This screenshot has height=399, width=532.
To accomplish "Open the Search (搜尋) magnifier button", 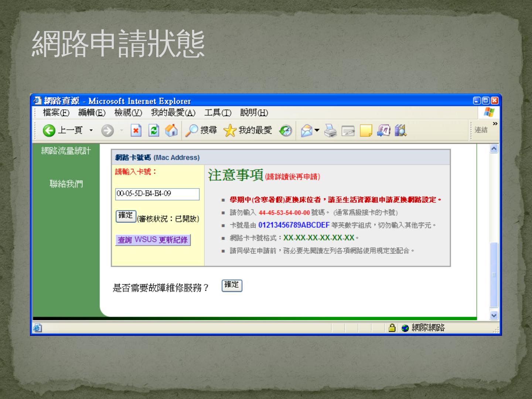I will pyautogui.click(x=201, y=130).
